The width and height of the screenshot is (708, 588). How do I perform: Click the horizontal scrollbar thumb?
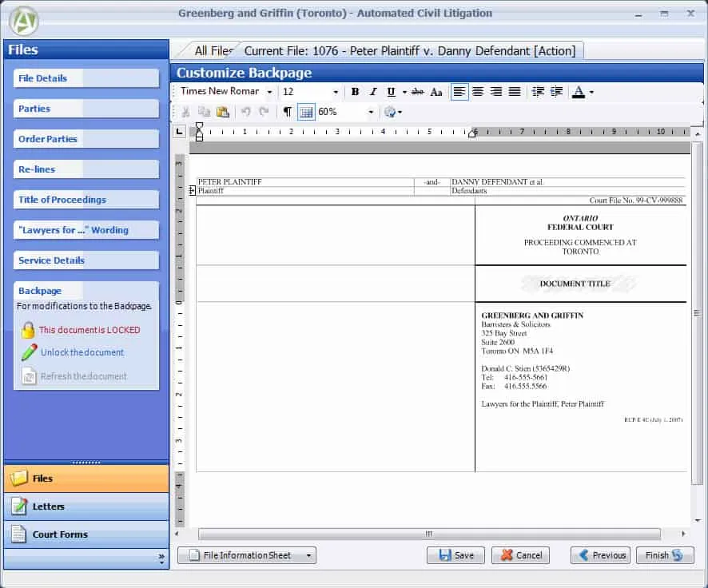pyautogui.click(x=429, y=534)
